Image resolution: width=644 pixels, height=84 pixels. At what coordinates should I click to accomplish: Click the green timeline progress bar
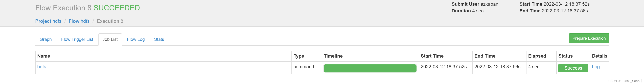click(370, 68)
